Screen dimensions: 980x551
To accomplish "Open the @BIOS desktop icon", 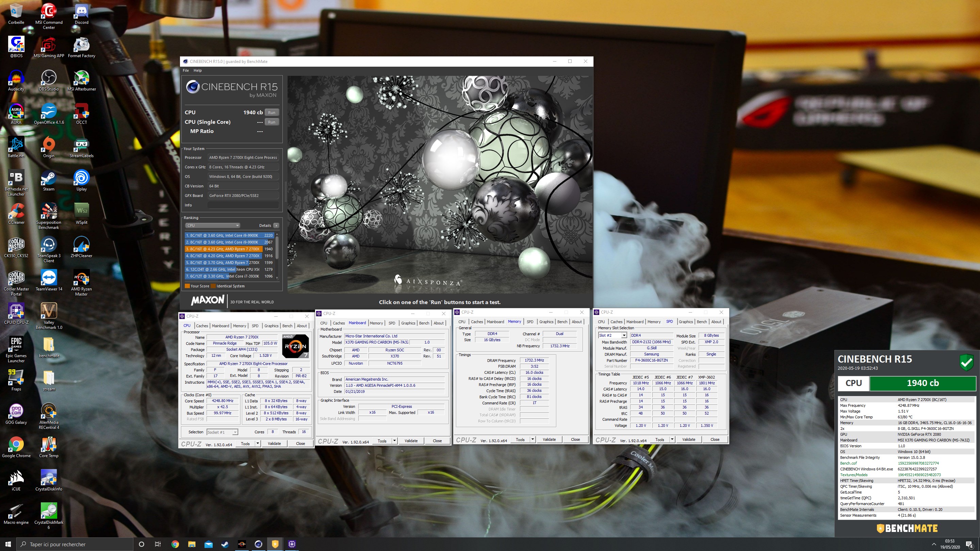I will pos(16,47).
